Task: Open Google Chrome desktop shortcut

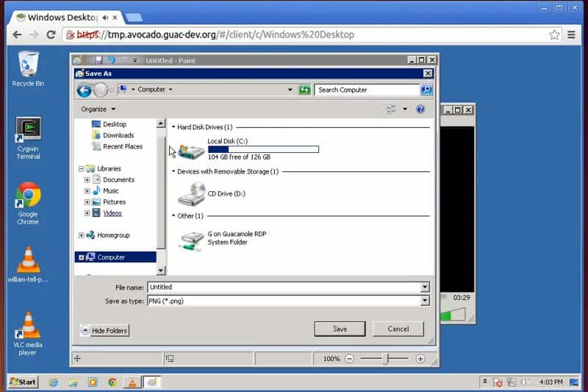Action: pyautogui.click(x=28, y=203)
